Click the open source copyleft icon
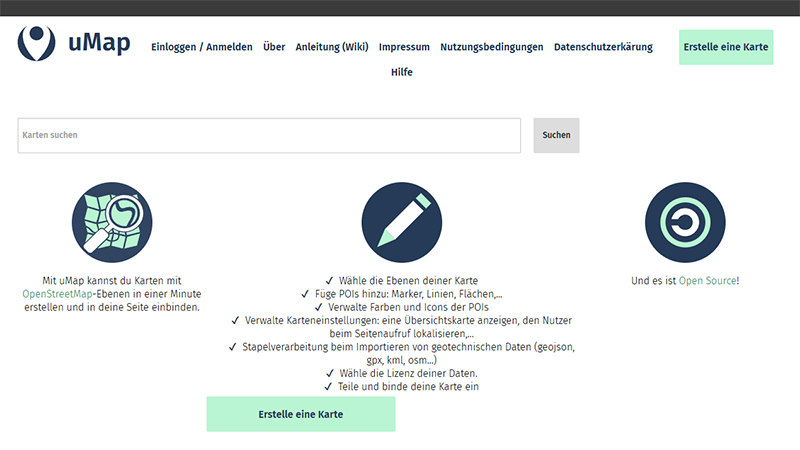This screenshot has width=800, height=450. pos(685,222)
